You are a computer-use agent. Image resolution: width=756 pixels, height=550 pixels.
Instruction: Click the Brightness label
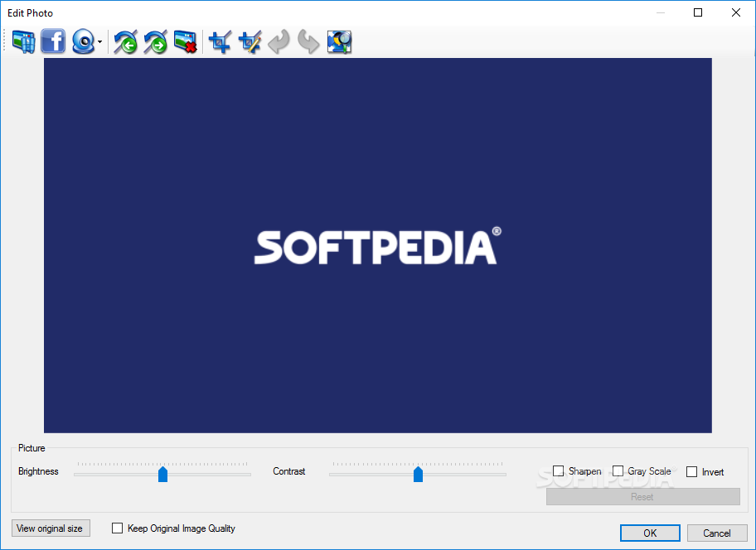coord(38,471)
